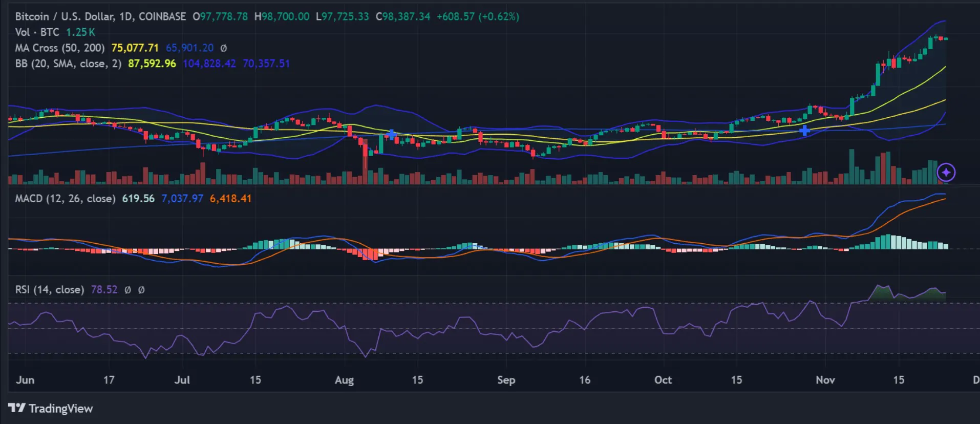Viewport: 980px width, 424px height.
Task: Click the 17 date label on time axis
Action: click(109, 380)
